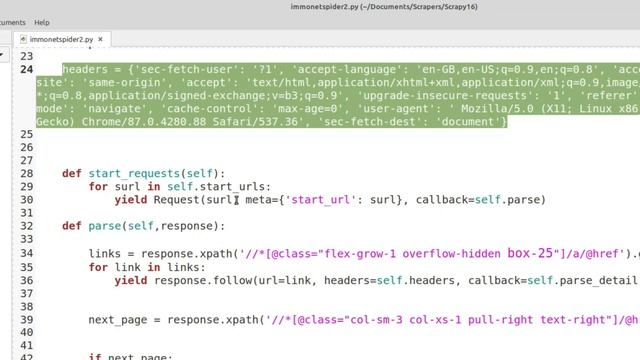Viewport: 640px width, 360px height.
Task: Click the window title immonetspider2.py path text
Action: (x=384, y=7)
